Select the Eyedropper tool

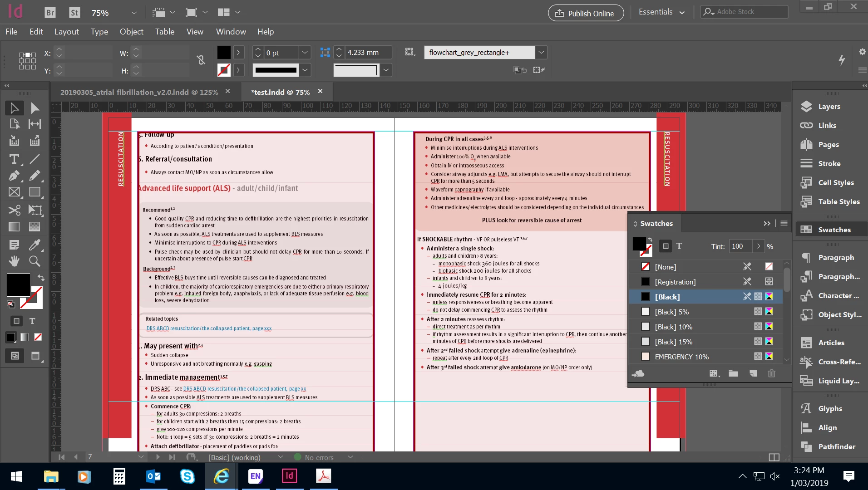(x=35, y=245)
